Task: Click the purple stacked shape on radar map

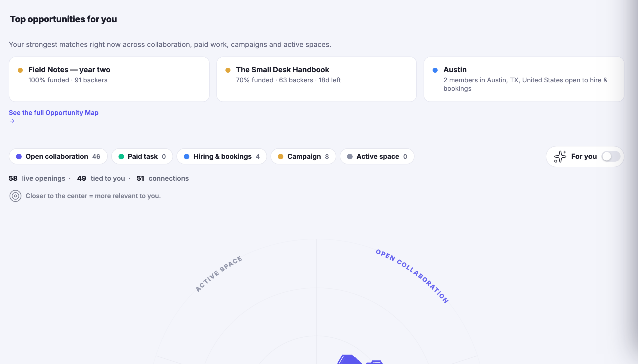Action: 350,359
